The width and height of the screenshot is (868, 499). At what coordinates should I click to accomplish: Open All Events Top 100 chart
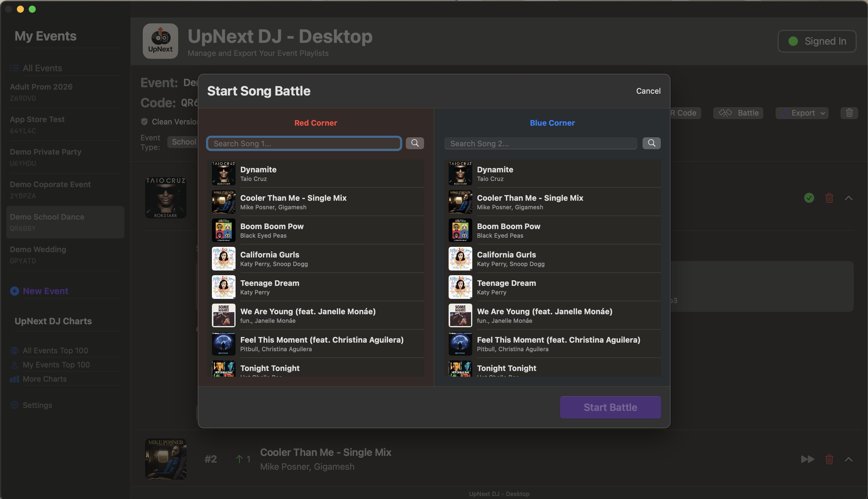pos(55,350)
